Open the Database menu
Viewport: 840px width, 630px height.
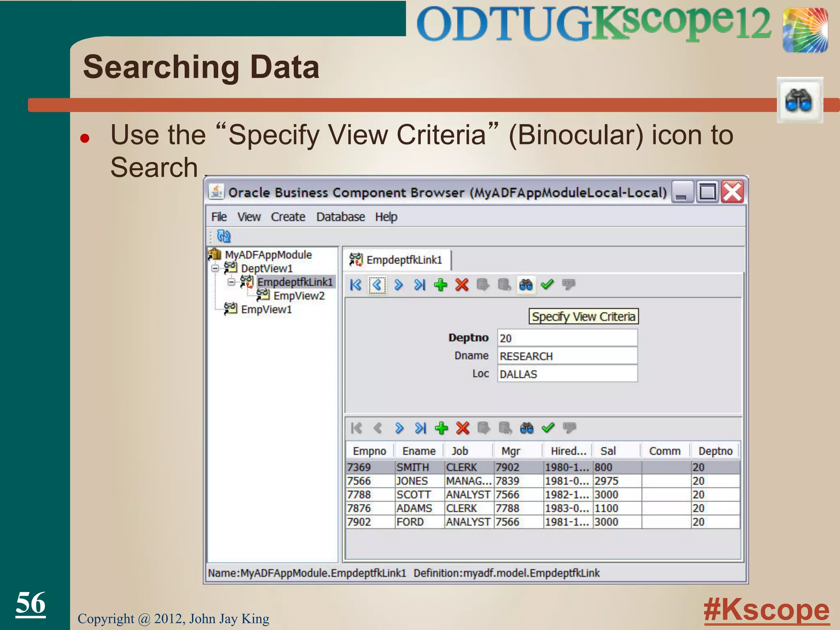pos(340,217)
